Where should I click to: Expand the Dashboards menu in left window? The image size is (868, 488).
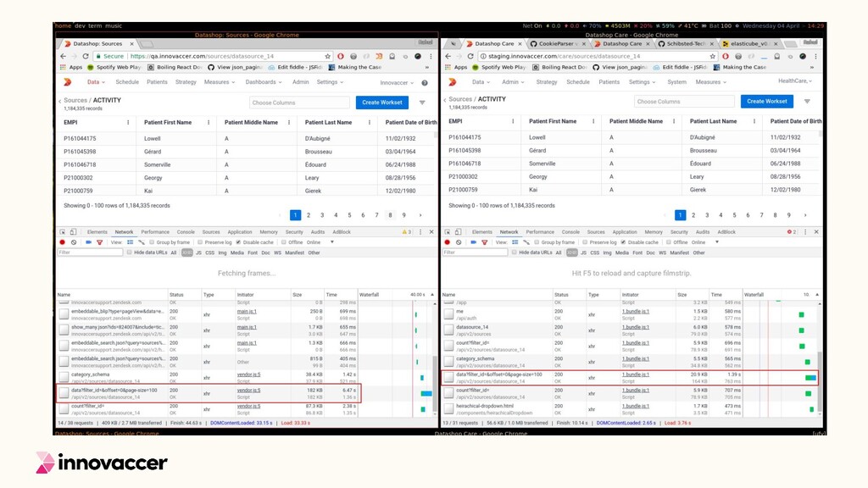(x=263, y=82)
